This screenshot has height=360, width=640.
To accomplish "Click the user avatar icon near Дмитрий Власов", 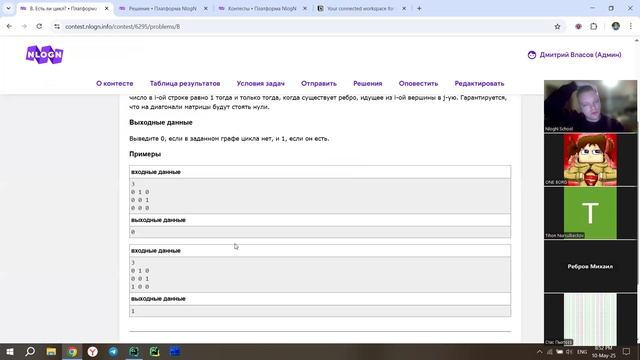I will pos(531,55).
